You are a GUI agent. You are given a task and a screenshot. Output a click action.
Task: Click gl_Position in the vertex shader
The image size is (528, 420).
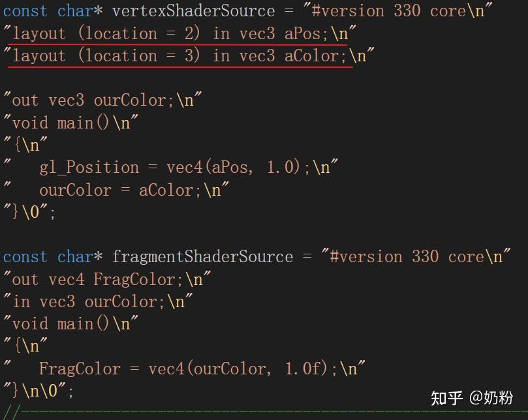(89, 168)
